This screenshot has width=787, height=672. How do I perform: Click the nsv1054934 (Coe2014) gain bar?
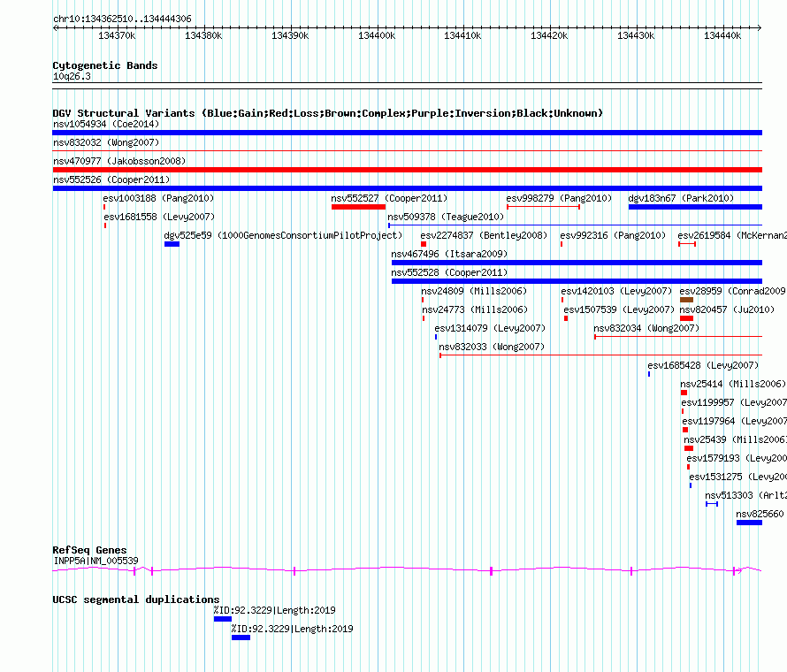(407, 133)
